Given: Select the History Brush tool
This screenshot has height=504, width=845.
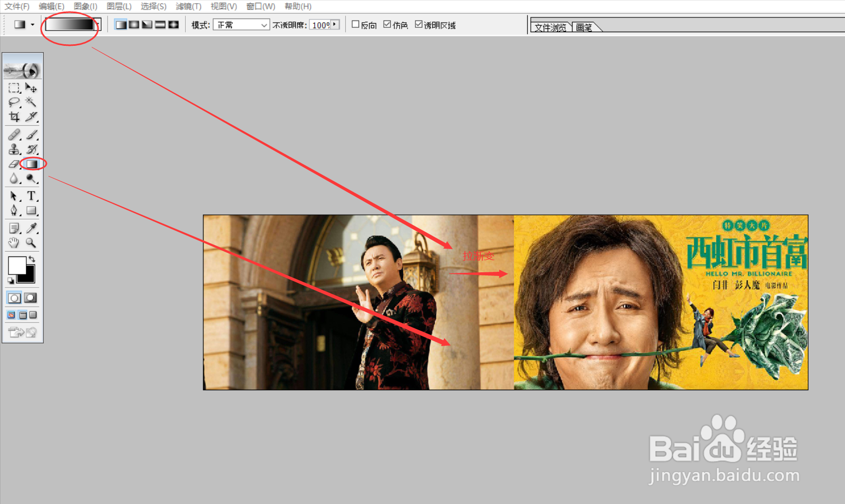Looking at the screenshot, I should click(31, 150).
